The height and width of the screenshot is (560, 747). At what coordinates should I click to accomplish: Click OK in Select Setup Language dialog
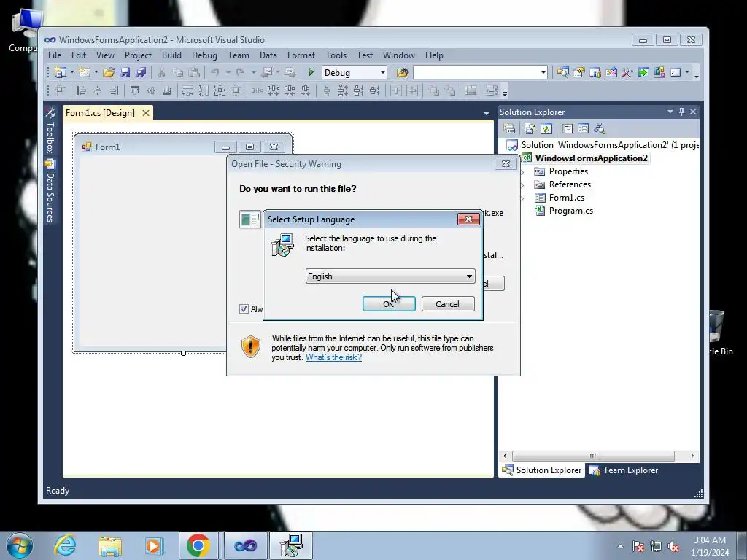pos(389,304)
